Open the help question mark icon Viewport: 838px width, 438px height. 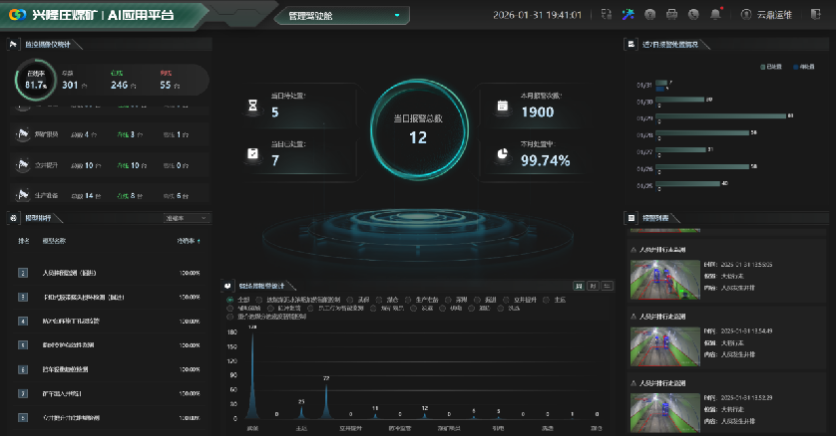[651, 15]
